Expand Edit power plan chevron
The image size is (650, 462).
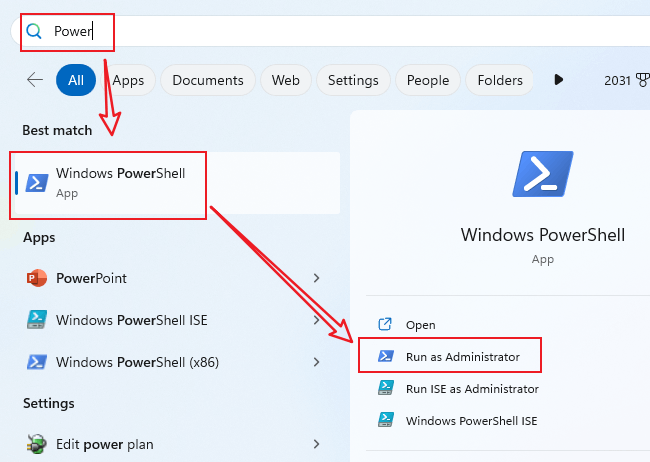316,444
